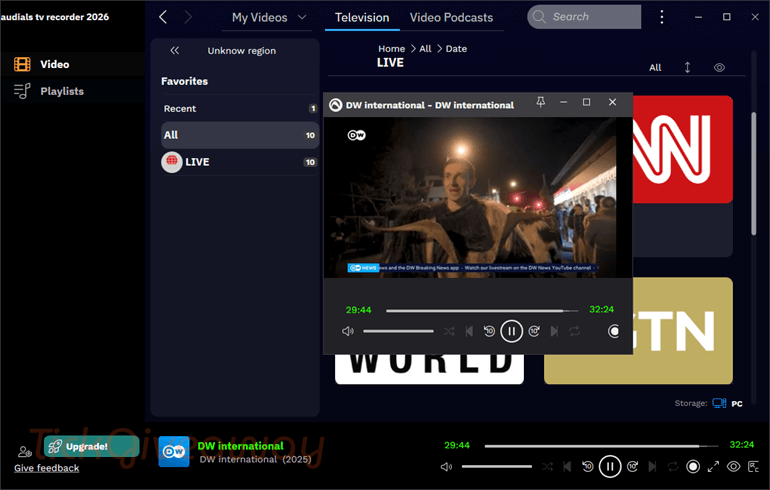Open detached player view icon

(x=753, y=467)
